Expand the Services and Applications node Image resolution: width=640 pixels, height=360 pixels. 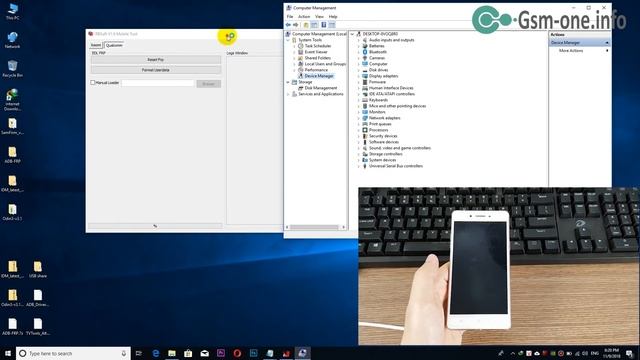[288, 94]
